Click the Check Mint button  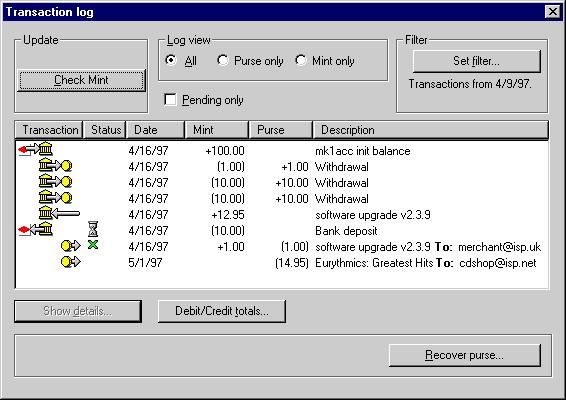(81, 80)
